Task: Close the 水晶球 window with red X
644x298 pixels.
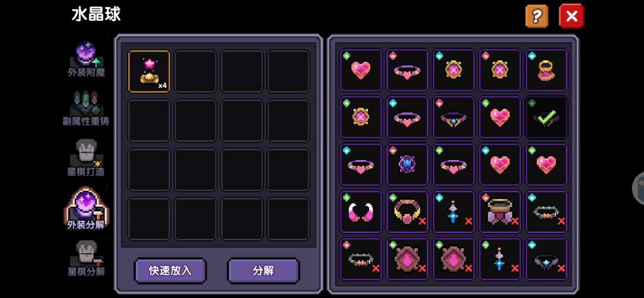Action: (571, 16)
